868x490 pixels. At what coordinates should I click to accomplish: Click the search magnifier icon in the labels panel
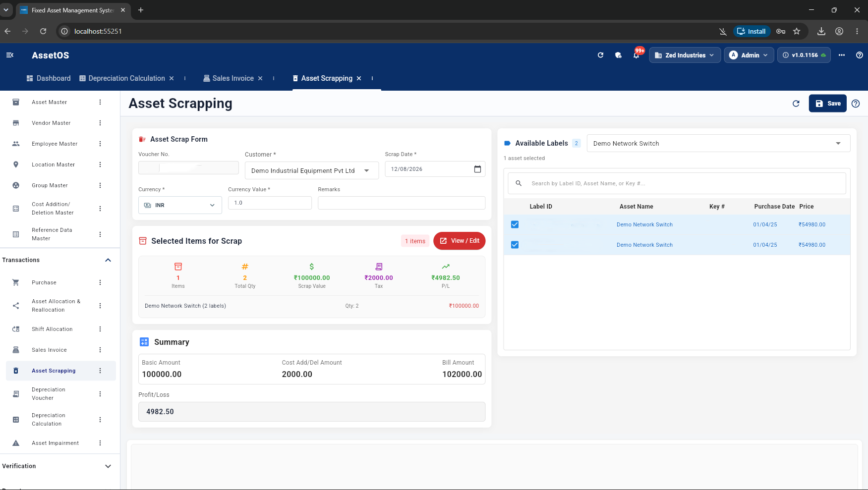click(519, 183)
